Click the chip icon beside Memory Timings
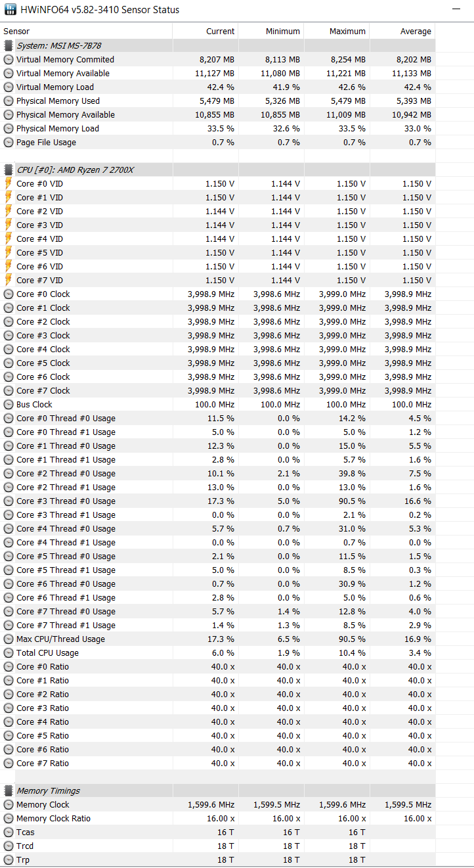474x868 pixels. (9, 790)
